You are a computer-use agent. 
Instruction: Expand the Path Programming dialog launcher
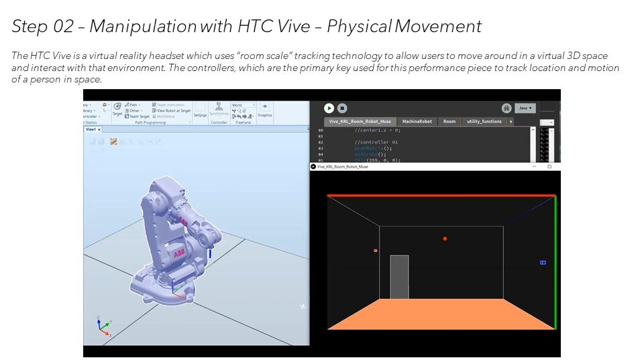190,122
